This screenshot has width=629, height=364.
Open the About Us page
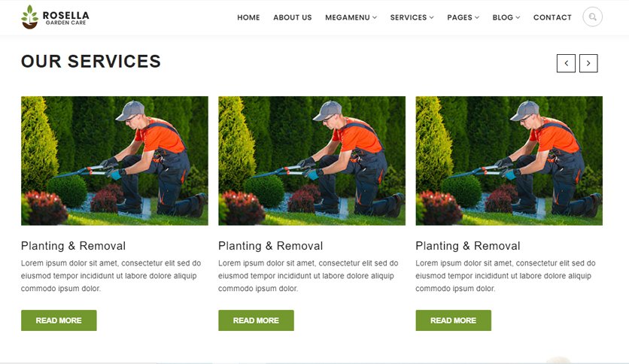(x=293, y=17)
